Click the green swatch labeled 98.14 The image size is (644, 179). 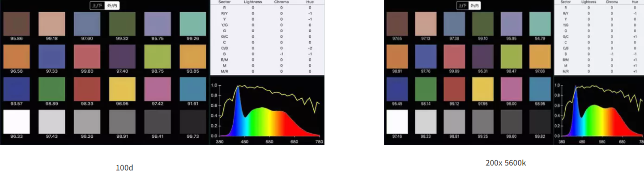(426, 89)
